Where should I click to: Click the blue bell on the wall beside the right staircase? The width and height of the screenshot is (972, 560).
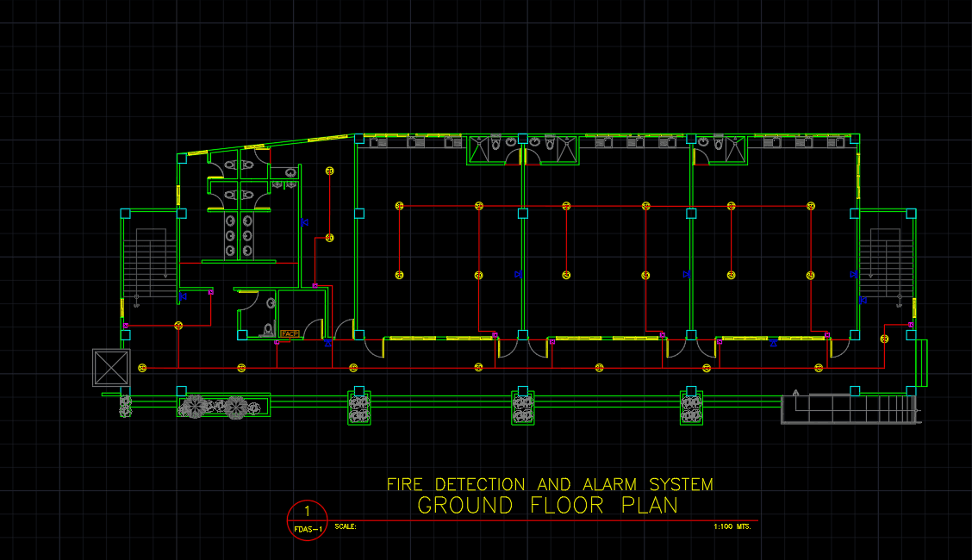pos(854,274)
